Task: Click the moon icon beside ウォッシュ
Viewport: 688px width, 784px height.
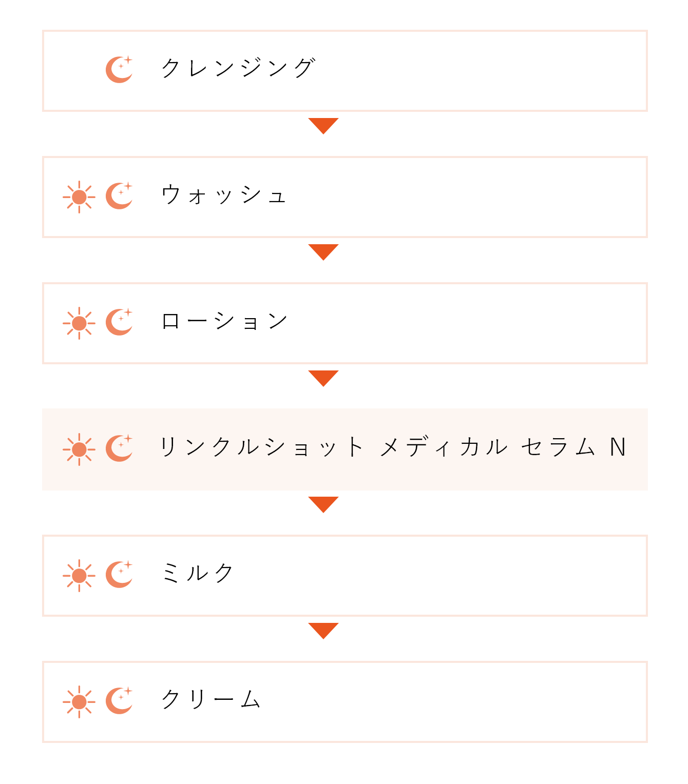Action: [119, 195]
